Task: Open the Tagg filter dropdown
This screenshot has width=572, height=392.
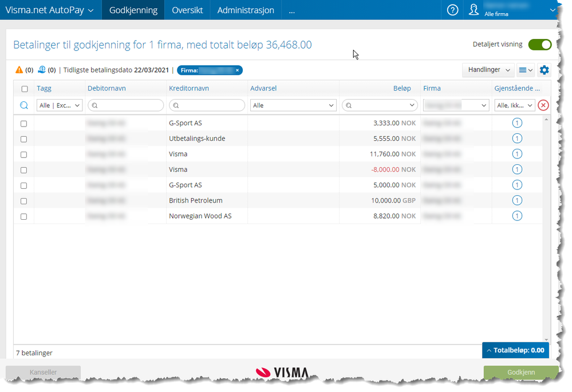Action: click(60, 105)
